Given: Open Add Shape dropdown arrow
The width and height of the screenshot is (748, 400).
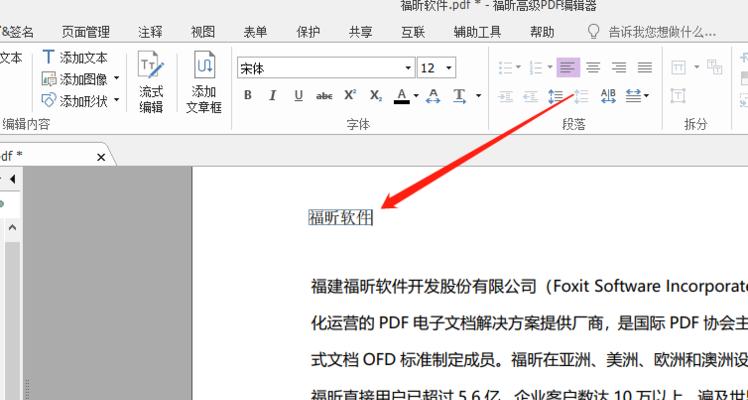Looking at the screenshot, I should (x=116, y=100).
